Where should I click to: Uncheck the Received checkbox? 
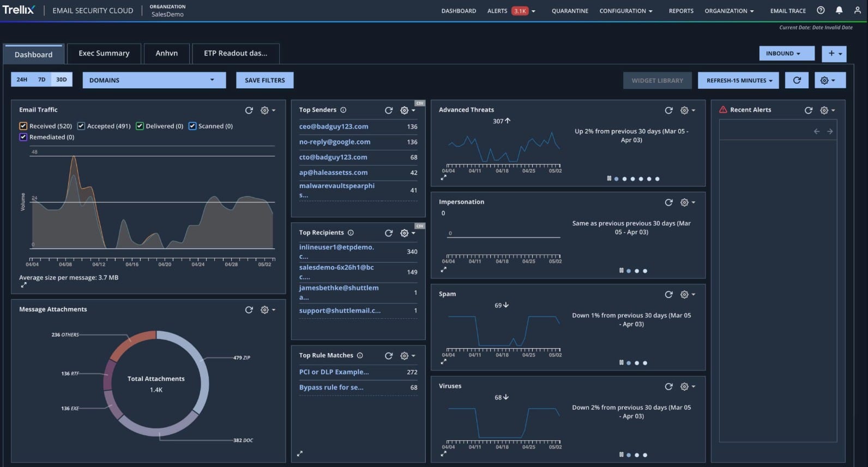pos(23,126)
